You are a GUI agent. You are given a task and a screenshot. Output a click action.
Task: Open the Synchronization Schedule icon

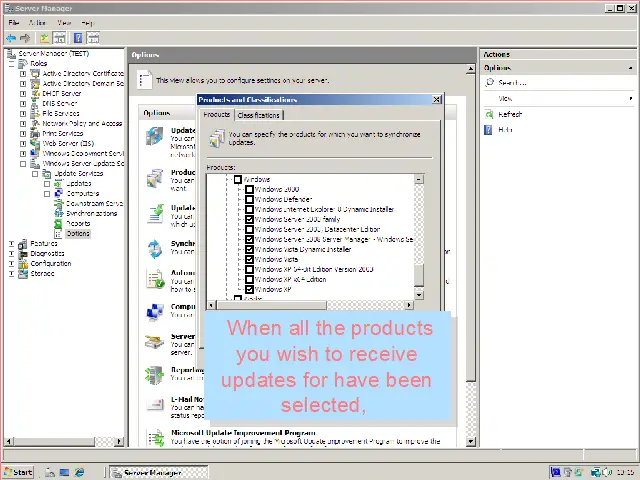pyautogui.click(x=155, y=249)
